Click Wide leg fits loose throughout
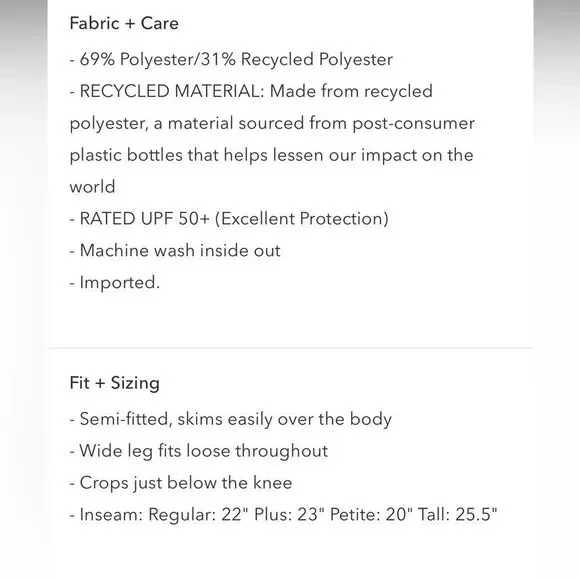Screen dimensions: 580x580 [x=199, y=451]
